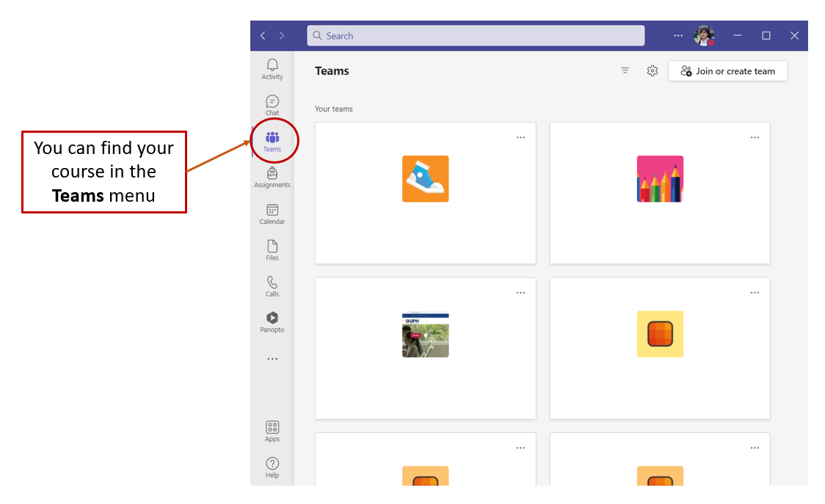
Task: Minimize the Teams window
Action: 738,36
